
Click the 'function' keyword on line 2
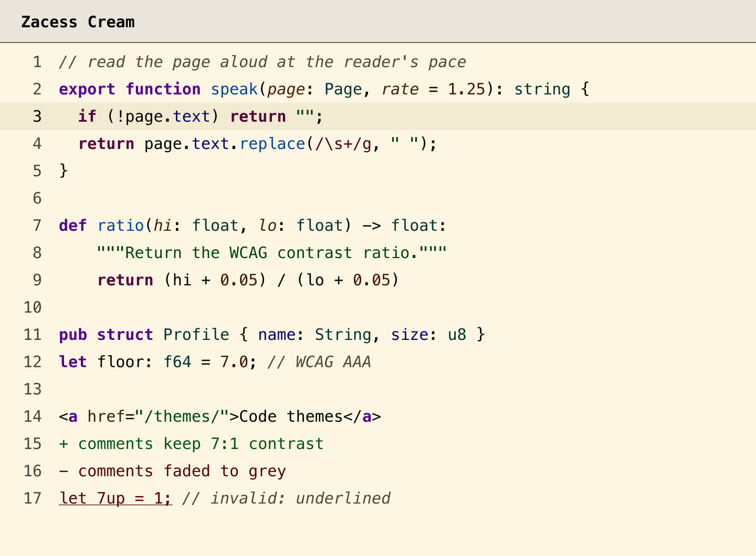coord(163,89)
